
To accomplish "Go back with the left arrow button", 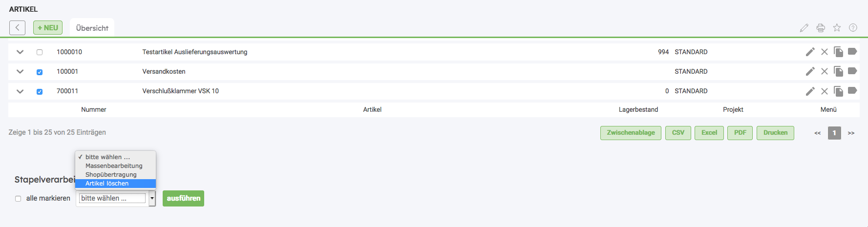I will (x=17, y=28).
